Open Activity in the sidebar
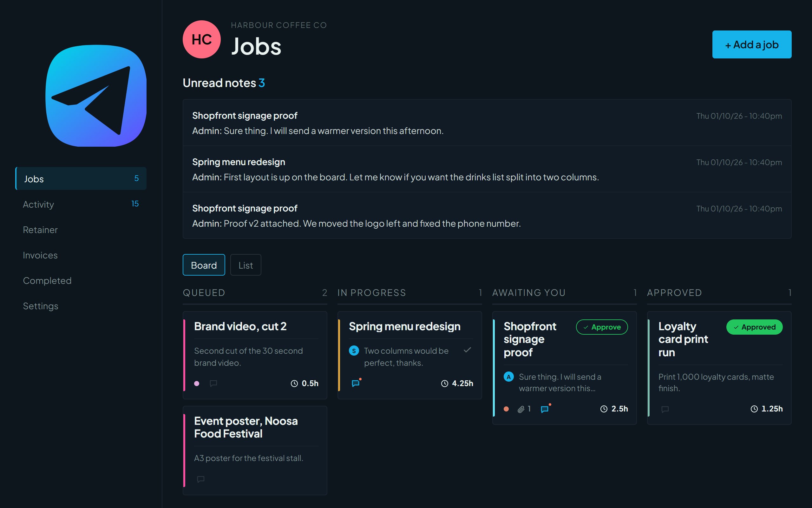Image resolution: width=812 pixels, height=508 pixels. click(x=81, y=204)
